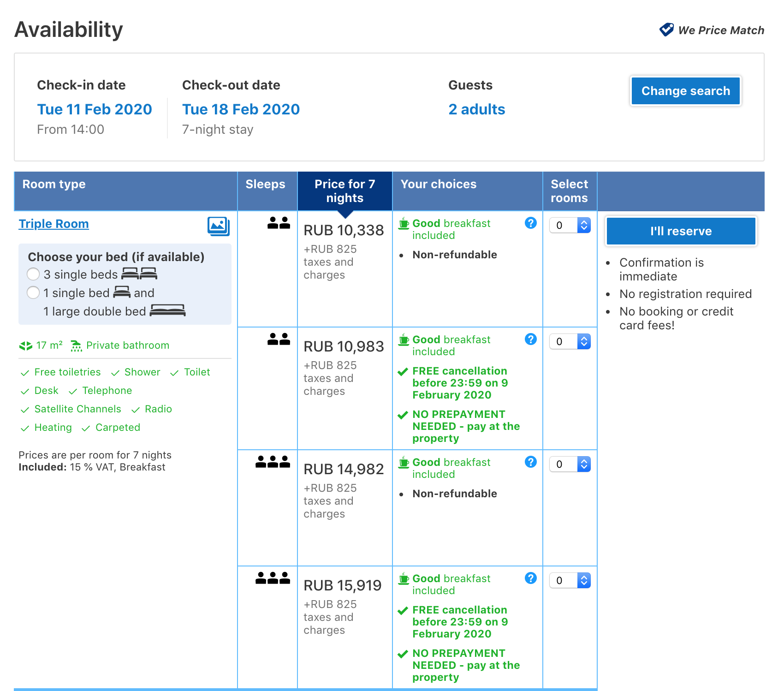Open room quantity dropdown for RUB 14,982
This screenshot has width=784, height=691.
tap(570, 464)
